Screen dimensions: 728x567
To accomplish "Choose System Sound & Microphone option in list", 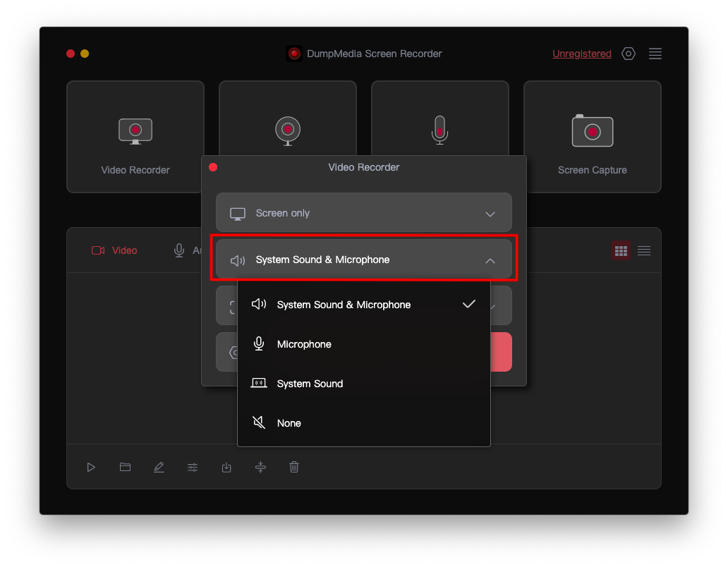I will coord(363,305).
